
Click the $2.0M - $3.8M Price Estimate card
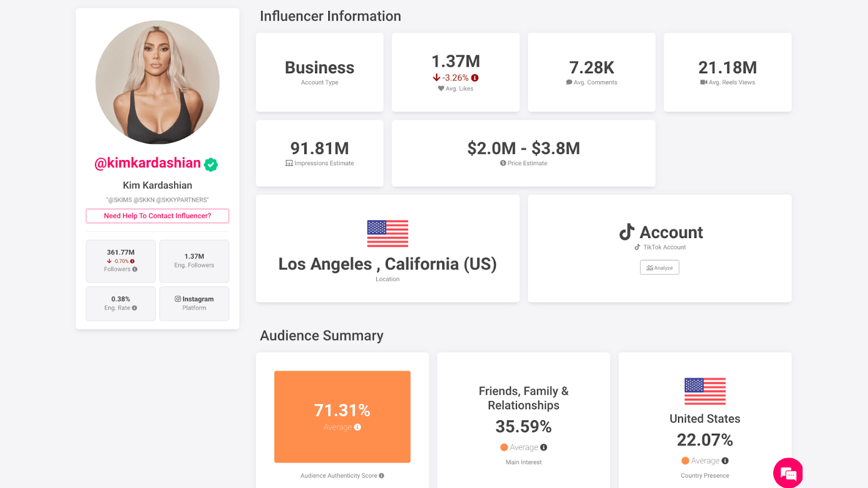click(x=524, y=153)
